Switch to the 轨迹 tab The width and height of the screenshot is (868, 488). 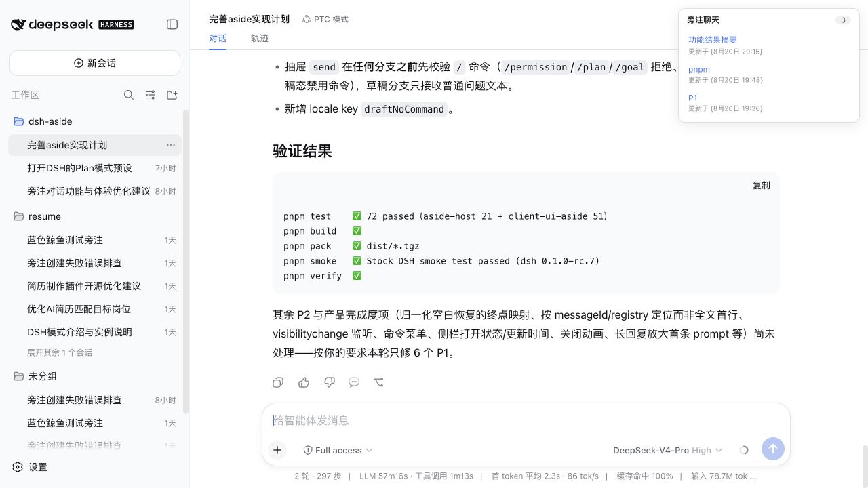tap(260, 39)
